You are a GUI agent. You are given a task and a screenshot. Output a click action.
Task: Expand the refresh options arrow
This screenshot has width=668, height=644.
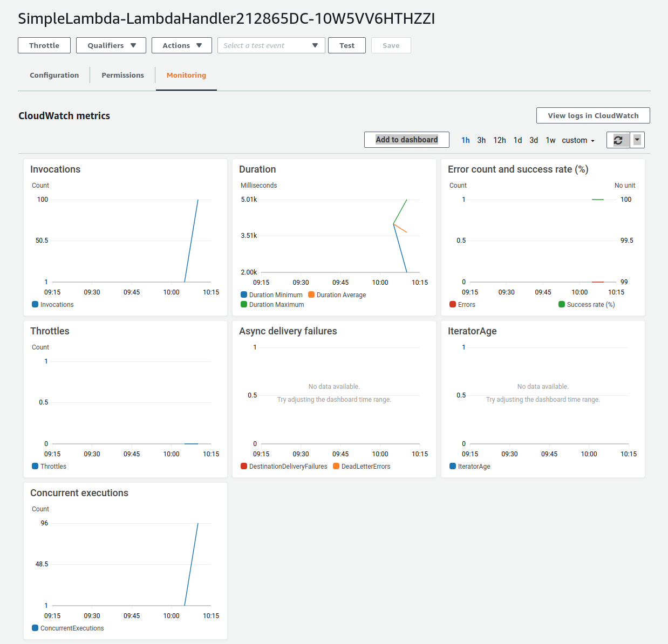[637, 140]
